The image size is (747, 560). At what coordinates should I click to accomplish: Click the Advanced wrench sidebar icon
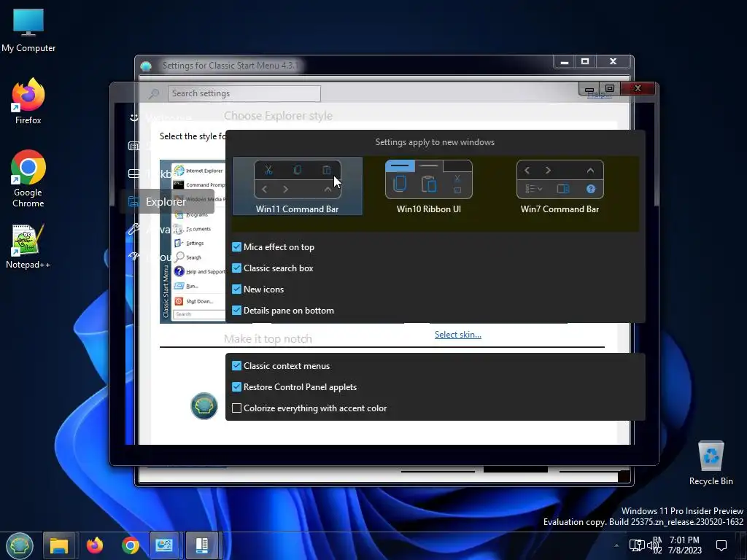[134, 229]
